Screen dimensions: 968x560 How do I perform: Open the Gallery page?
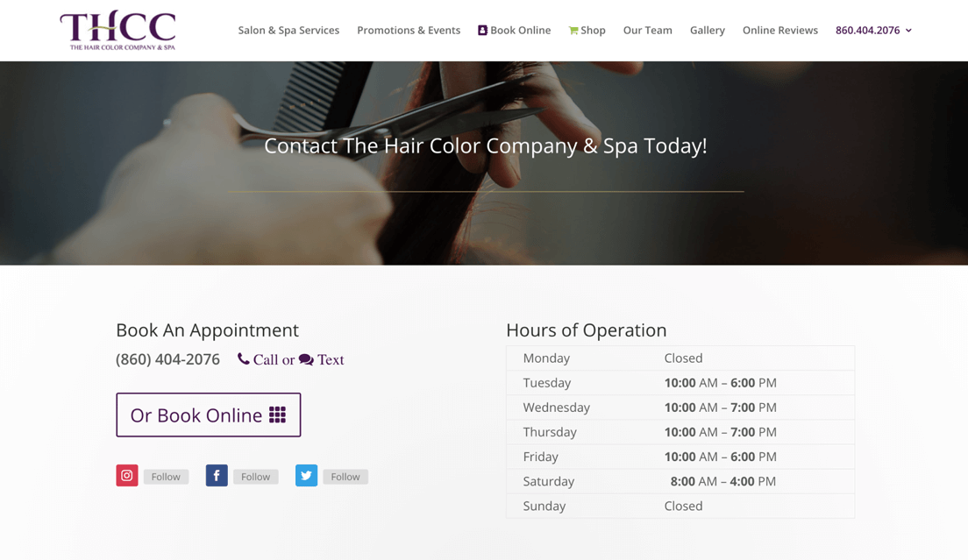pos(707,30)
